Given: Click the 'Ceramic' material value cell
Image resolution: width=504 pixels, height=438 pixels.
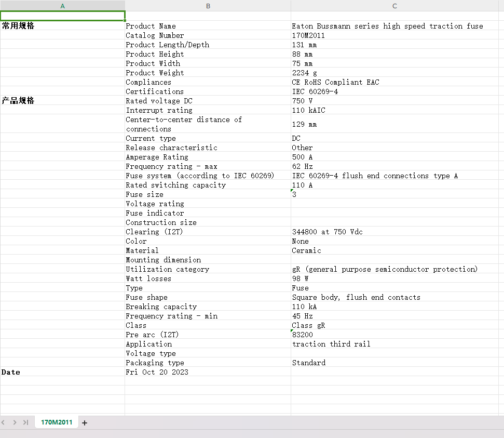Looking at the screenshot, I should click(394, 250).
